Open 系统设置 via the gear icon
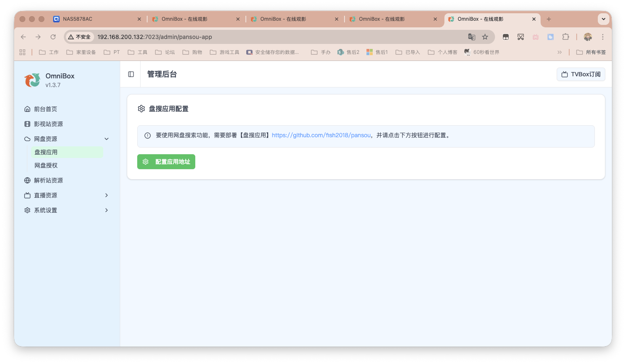The image size is (626, 364). point(27,210)
